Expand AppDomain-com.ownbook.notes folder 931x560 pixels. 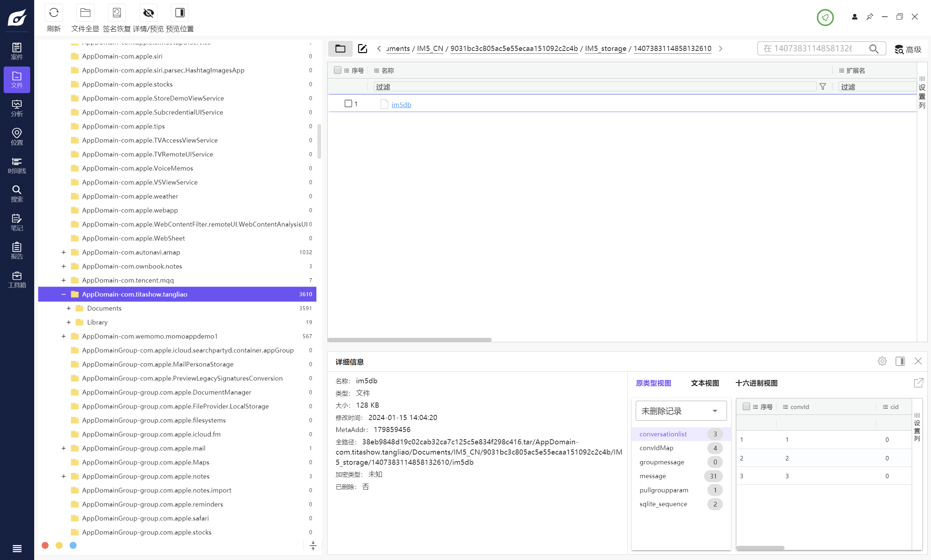[63, 266]
